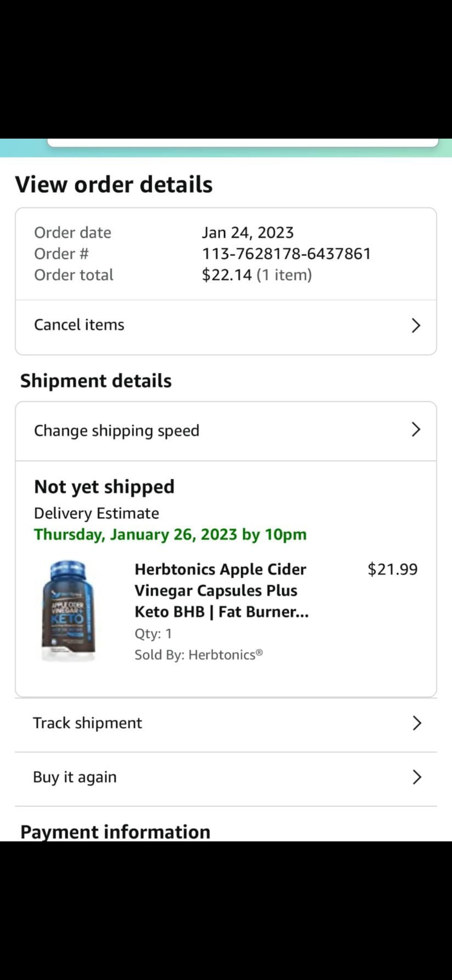
Task: Click the Jan 24, 2023 order date
Action: click(248, 232)
